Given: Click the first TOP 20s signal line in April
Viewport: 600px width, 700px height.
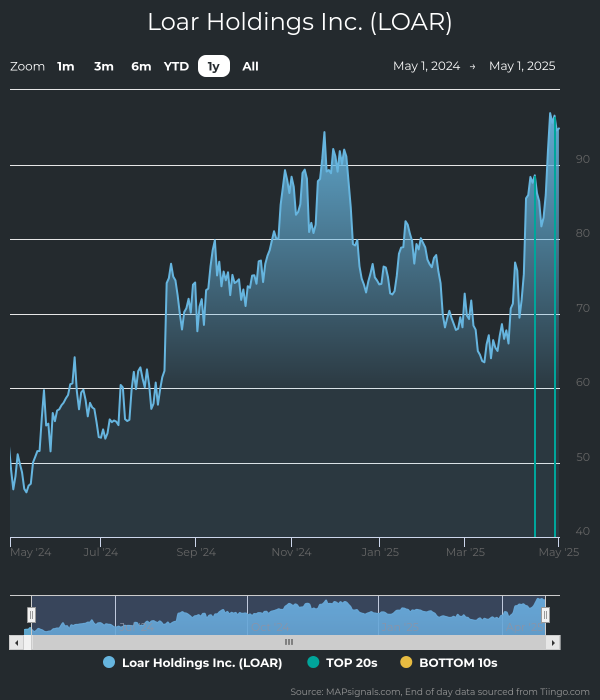Looking at the screenshot, I should (x=535, y=356).
